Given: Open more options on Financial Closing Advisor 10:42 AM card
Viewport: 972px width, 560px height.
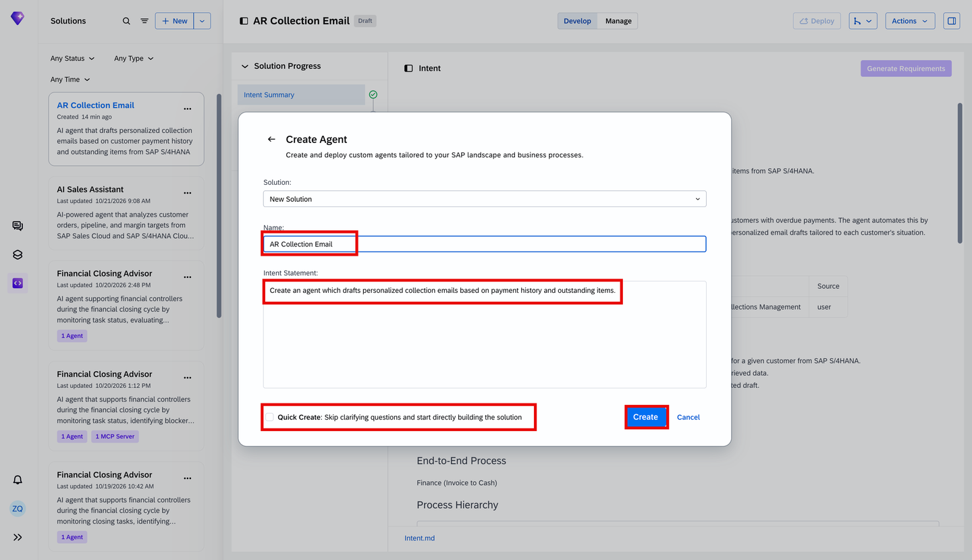Looking at the screenshot, I should pos(188,478).
